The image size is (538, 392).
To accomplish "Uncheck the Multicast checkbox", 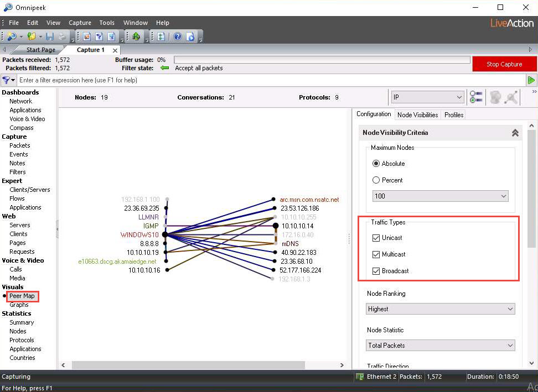I will tap(376, 254).
